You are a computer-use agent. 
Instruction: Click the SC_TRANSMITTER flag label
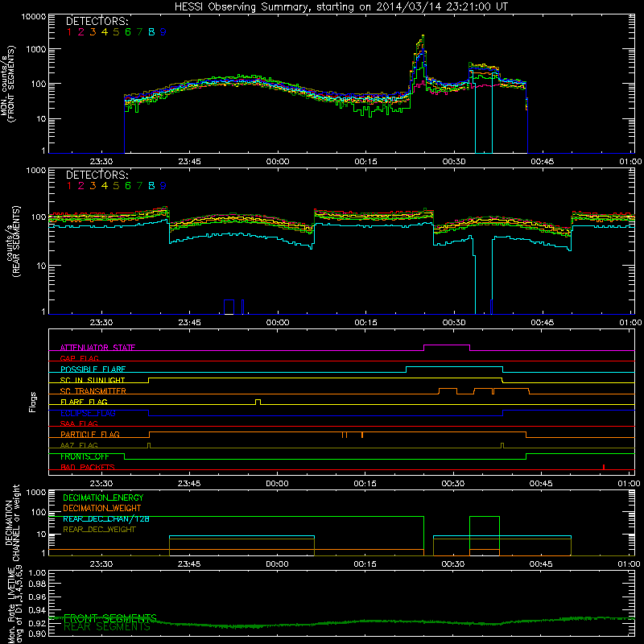93,391
